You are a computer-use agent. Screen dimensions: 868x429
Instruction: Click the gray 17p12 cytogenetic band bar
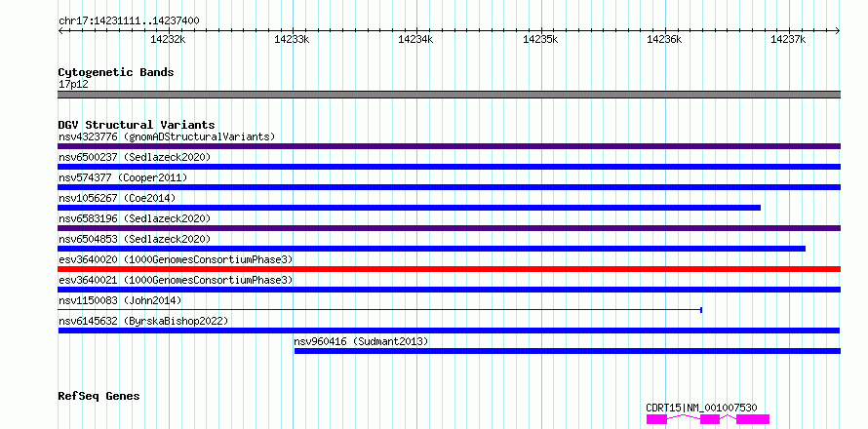tap(449, 95)
